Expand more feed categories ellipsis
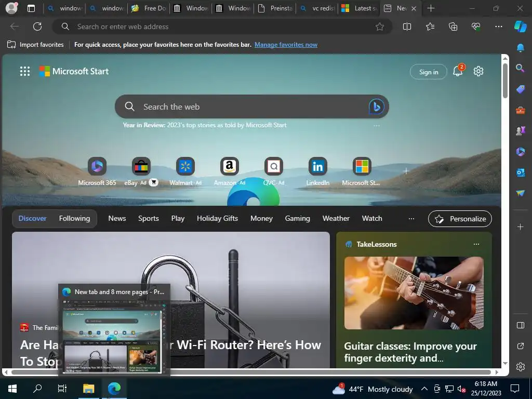Image resolution: width=532 pixels, height=399 pixels. coord(411,219)
